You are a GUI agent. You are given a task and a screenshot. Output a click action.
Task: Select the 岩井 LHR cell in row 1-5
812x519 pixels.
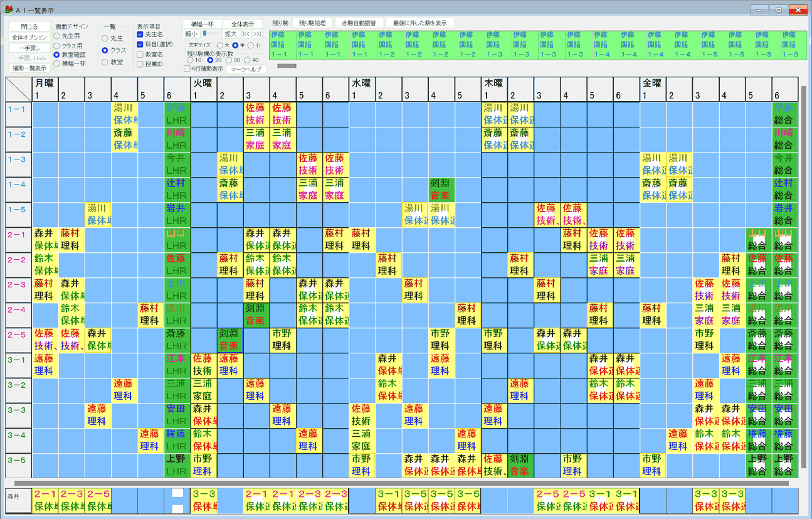coord(177,215)
